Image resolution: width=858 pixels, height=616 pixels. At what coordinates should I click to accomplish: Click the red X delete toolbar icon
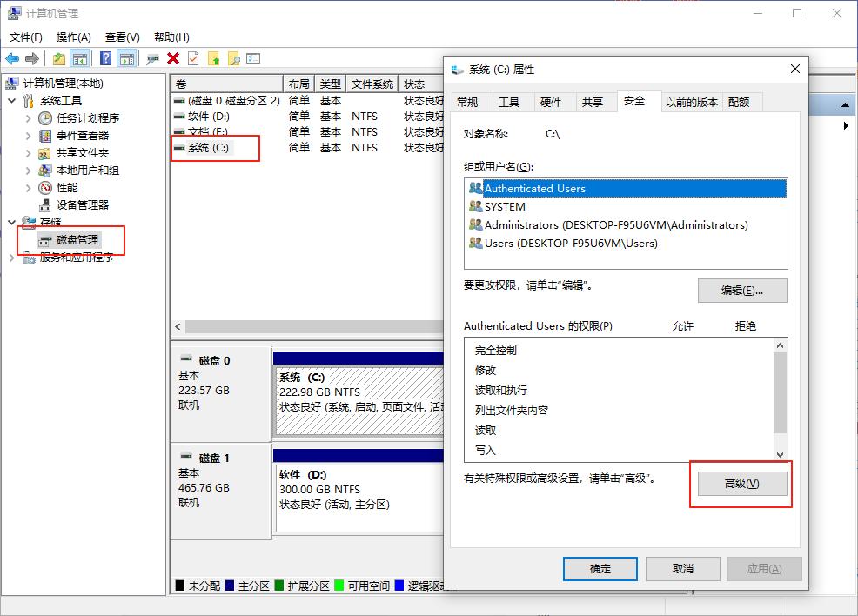173,58
